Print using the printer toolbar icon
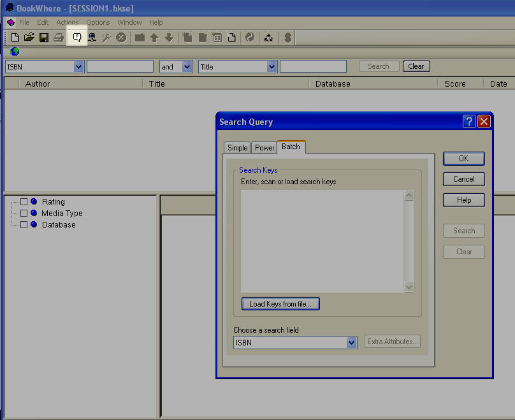Image resolution: width=515 pixels, height=420 pixels. pos(59,38)
